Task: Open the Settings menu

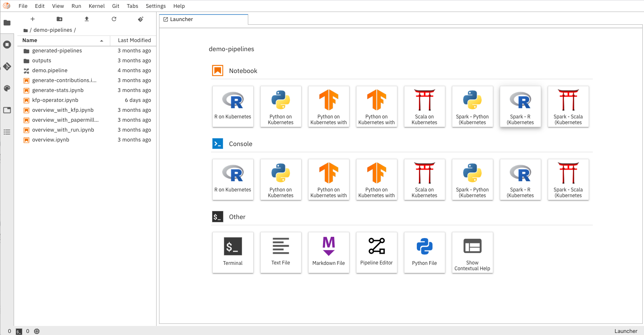Action: coord(156,6)
